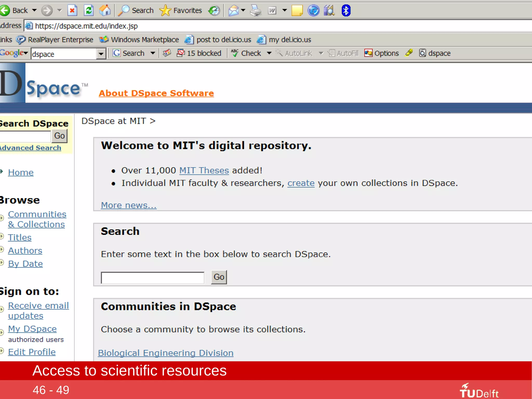The image size is (532, 399).
Task: Click the create collections link
Action: [x=301, y=183]
